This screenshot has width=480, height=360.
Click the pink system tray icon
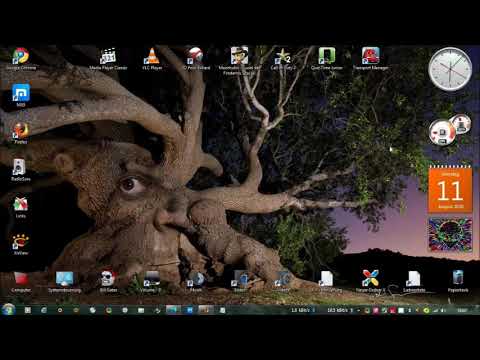coord(376,310)
